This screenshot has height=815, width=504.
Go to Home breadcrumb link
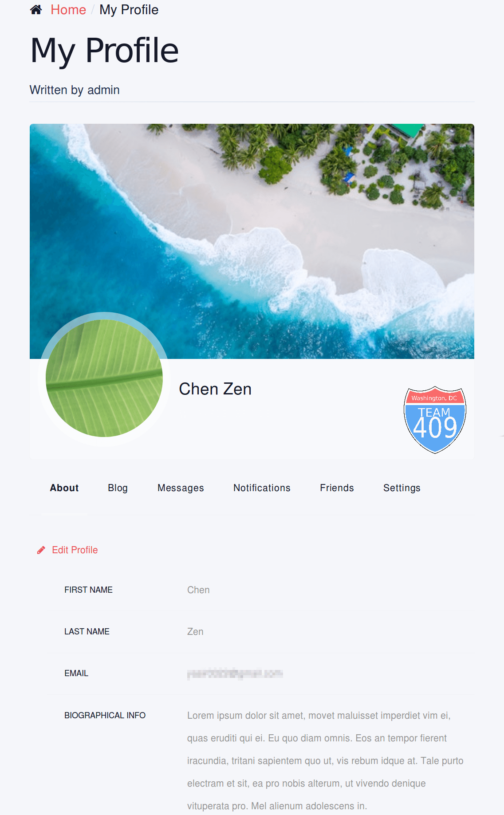[68, 10]
